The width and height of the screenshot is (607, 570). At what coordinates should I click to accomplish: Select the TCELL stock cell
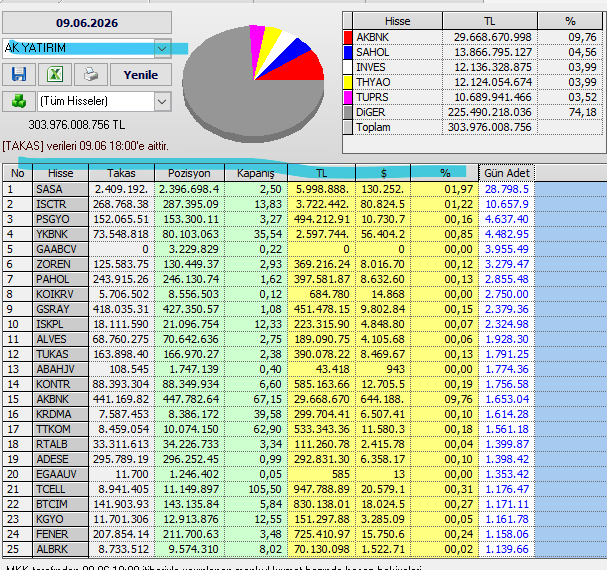click(60, 489)
